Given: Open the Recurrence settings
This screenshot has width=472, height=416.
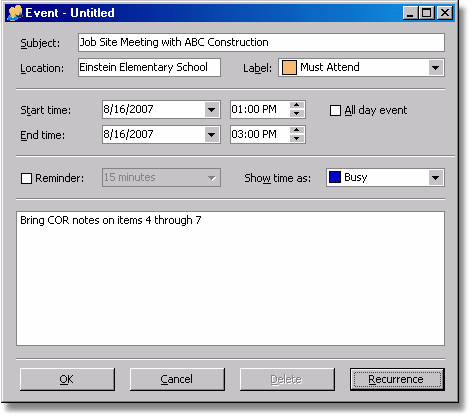Looking at the screenshot, I should 397,379.
